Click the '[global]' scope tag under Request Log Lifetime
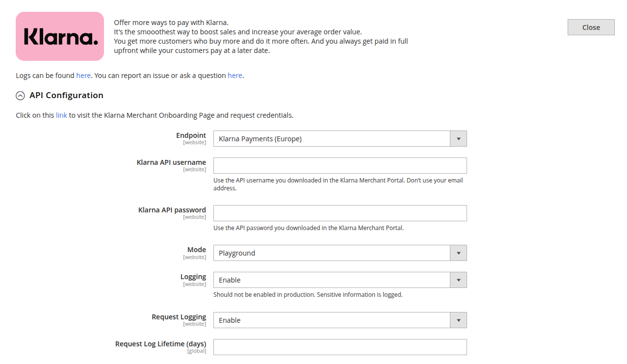The image size is (627, 364). click(x=197, y=351)
